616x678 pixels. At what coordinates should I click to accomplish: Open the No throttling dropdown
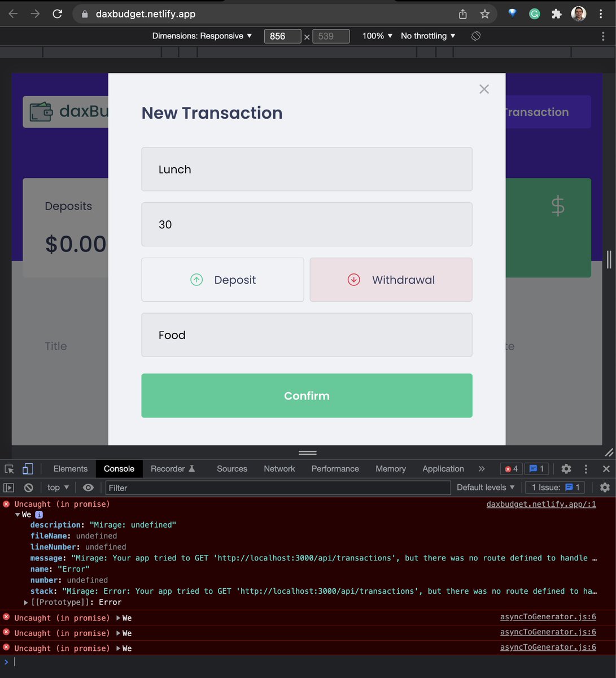(x=428, y=36)
